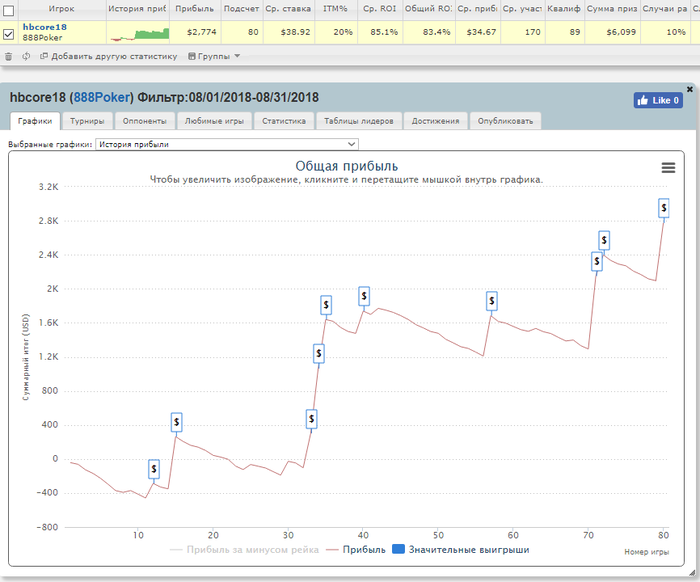The height and width of the screenshot is (582, 700).
Task: Click the hbcore18 player link in the table
Action: [45, 27]
